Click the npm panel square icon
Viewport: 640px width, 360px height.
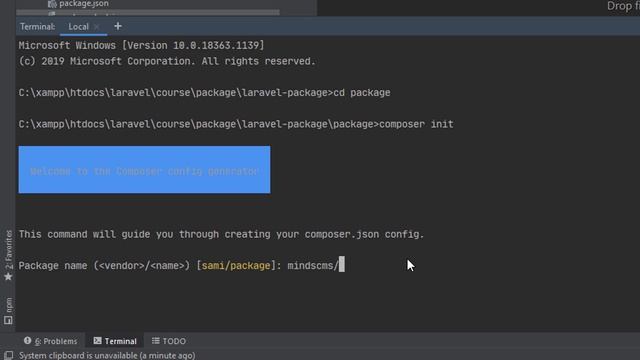pos(8,320)
